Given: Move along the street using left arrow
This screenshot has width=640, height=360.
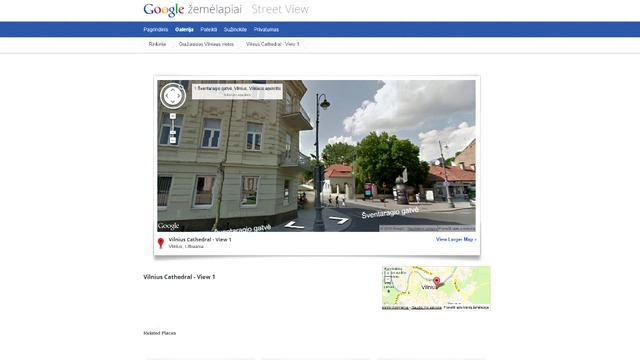Looking at the screenshot, I should (x=294, y=225).
